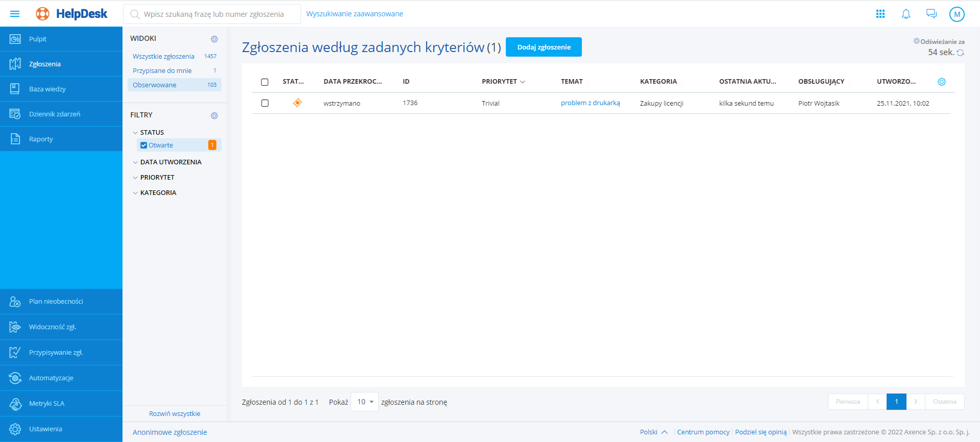Uncheck the Otwarte status filter

pyautogui.click(x=144, y=145)
